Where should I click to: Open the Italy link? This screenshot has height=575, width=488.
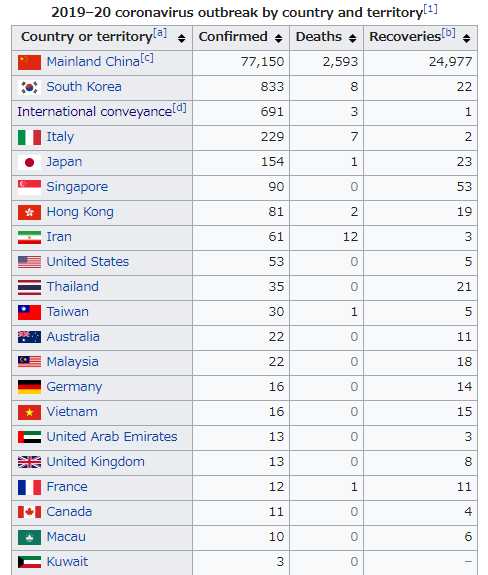(x=60, y=137)
